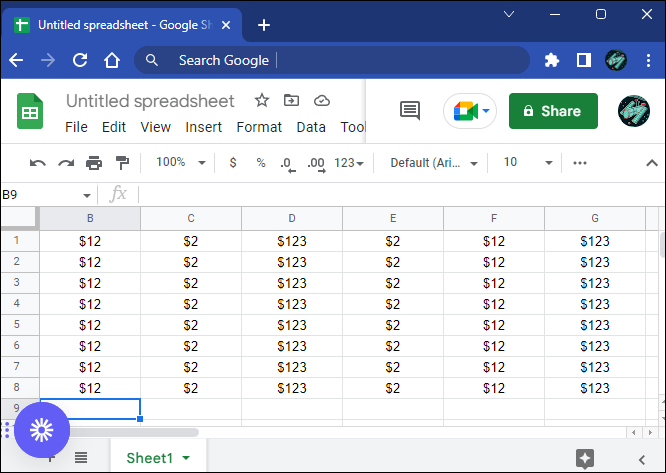
Task: Open the View menu
Action: pos(155,127)
